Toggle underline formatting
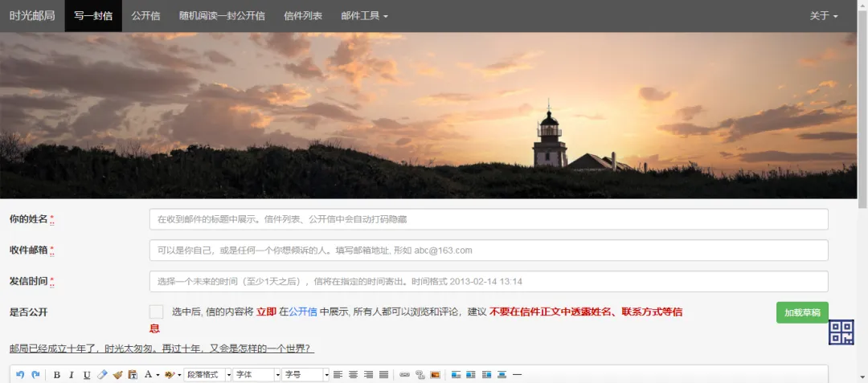 click(87, 375)
